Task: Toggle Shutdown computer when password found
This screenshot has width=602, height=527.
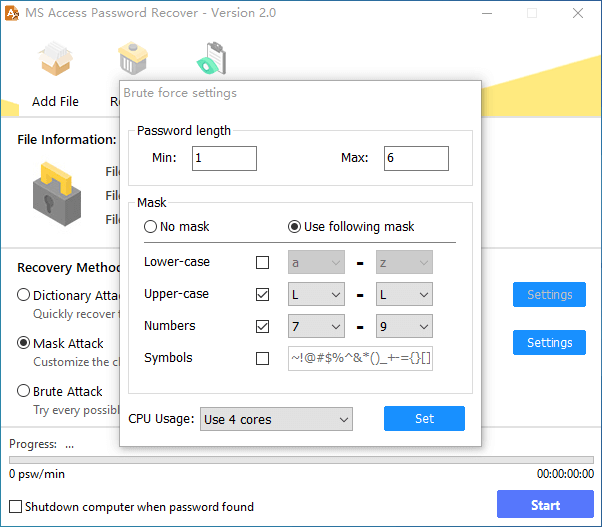Action: point(15,506)
